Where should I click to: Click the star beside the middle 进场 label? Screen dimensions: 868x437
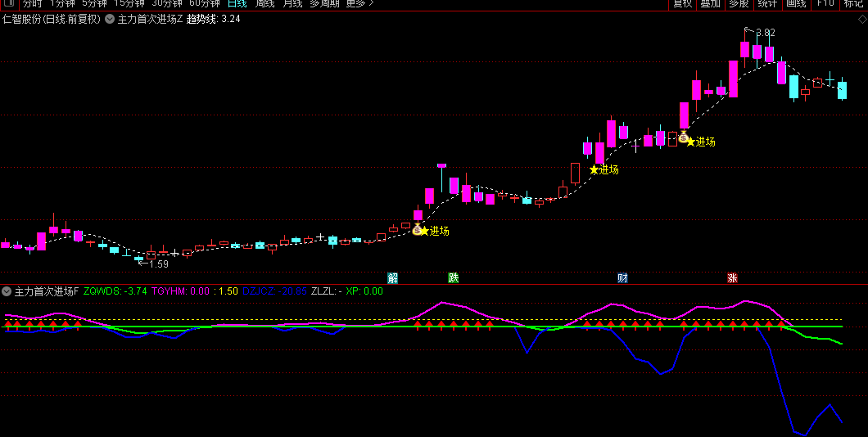point(594,170)
